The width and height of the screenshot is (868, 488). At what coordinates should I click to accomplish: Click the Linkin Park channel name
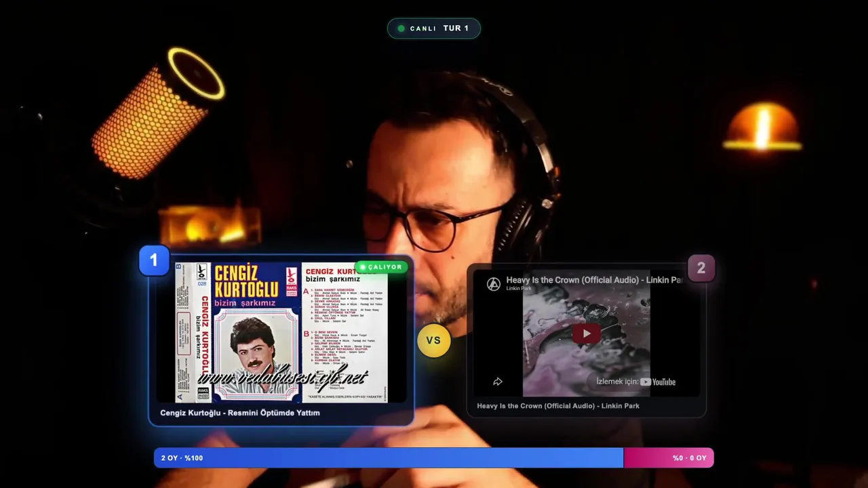(519, 289)
